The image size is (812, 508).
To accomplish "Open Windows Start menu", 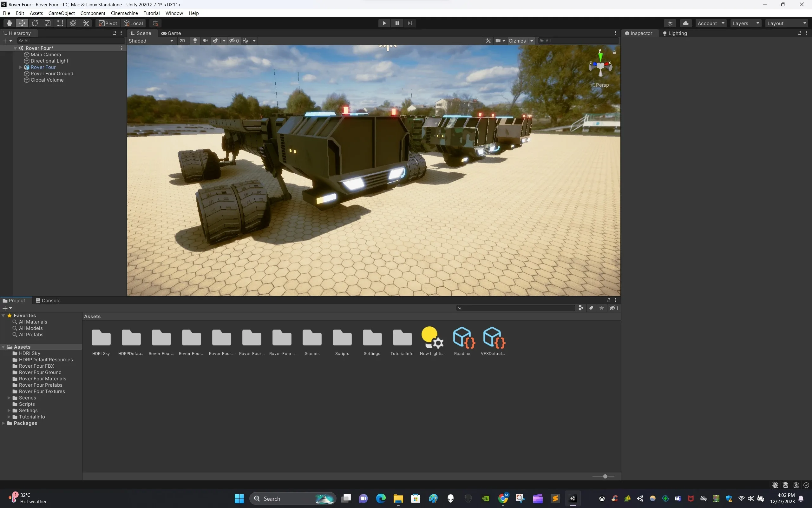I will 239,498.
